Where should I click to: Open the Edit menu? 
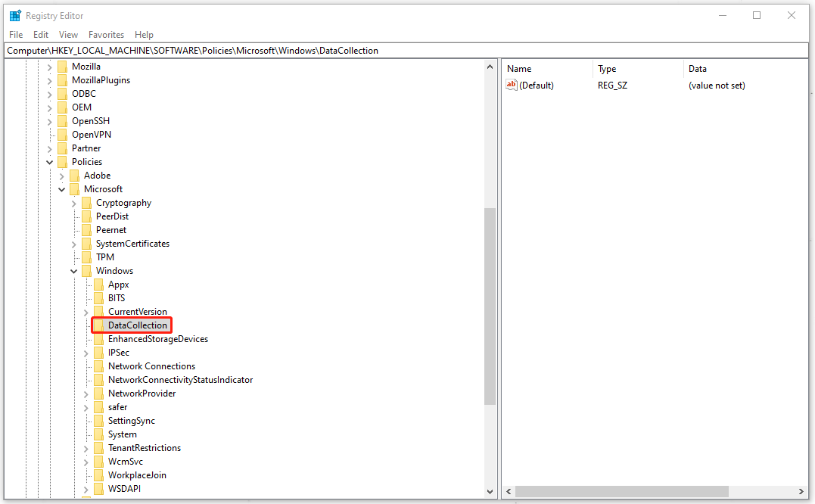point(41,35)
